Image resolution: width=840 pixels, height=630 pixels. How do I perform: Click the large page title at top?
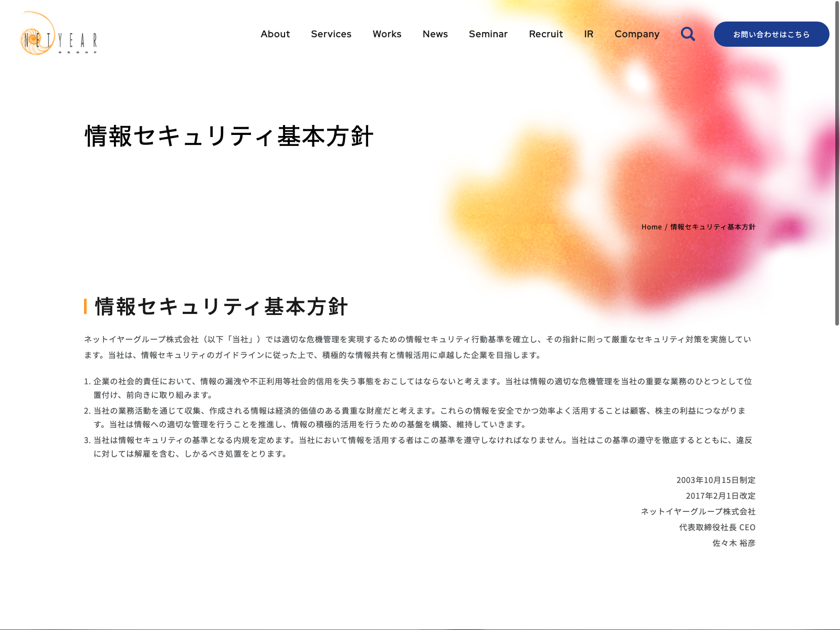click(x=229, y=136)
